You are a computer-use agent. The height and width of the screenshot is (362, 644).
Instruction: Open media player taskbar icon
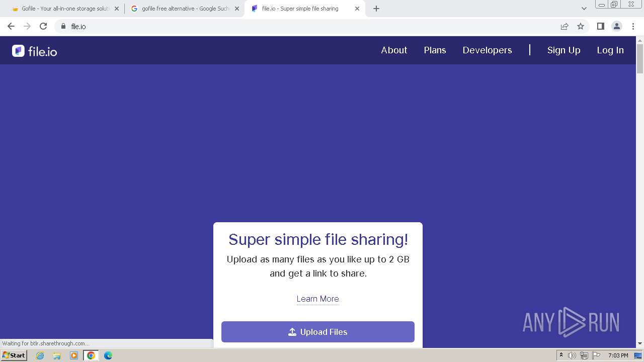coord(74,355)
